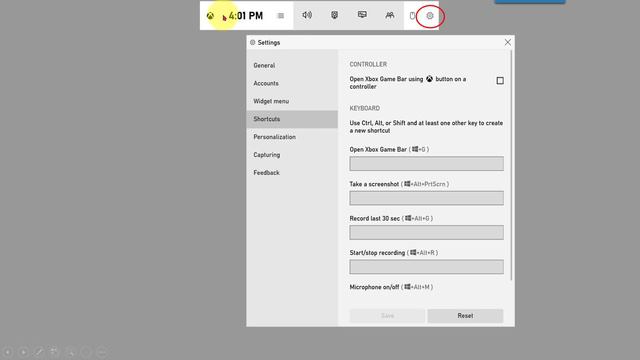
Task: Go to the Personalization settings tab
Action: click(x=292, y=137)
